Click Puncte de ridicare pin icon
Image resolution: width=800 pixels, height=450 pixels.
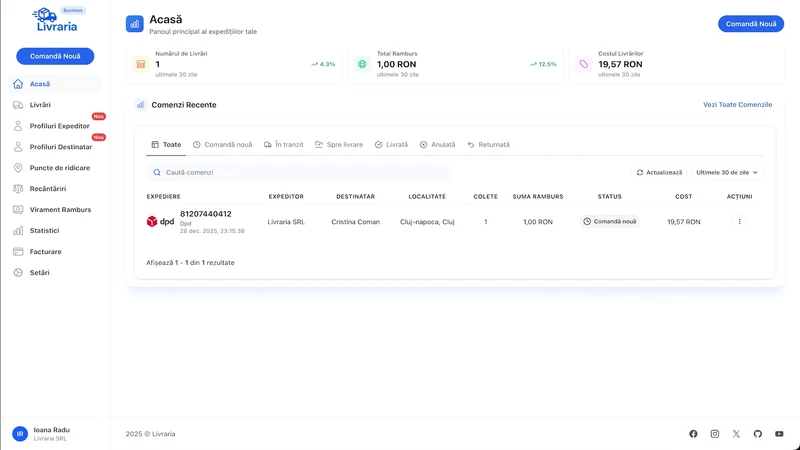click(x=18, y=168)
